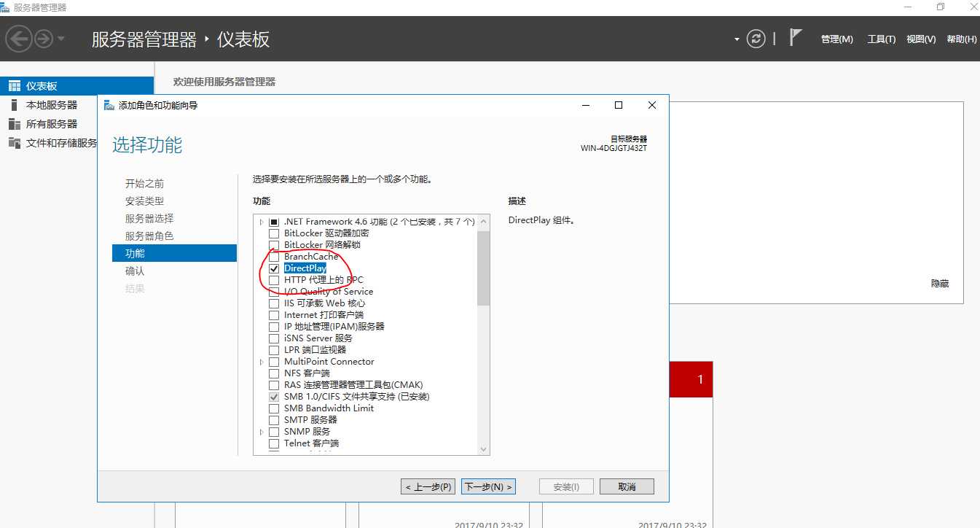The height and width of the screenshot is (528, 980).
Task: Enable BitLocker 网络解锁 checkbox
Action: point(274,245)
